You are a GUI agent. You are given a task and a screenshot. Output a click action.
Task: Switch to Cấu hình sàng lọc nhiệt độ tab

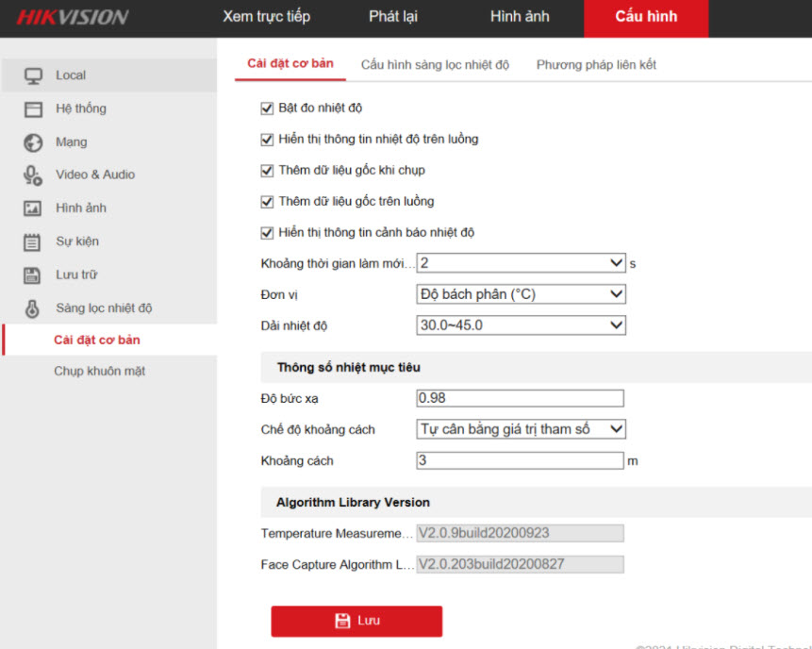[x=435, y=65]
